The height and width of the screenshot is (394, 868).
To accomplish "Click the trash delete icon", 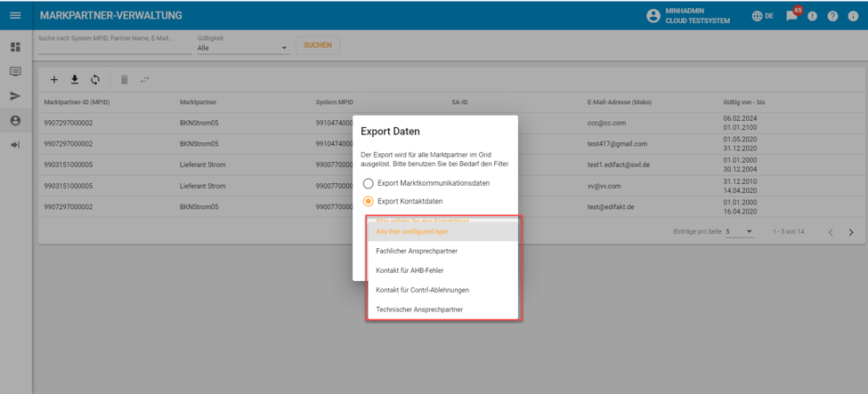I will click(125, 80).
